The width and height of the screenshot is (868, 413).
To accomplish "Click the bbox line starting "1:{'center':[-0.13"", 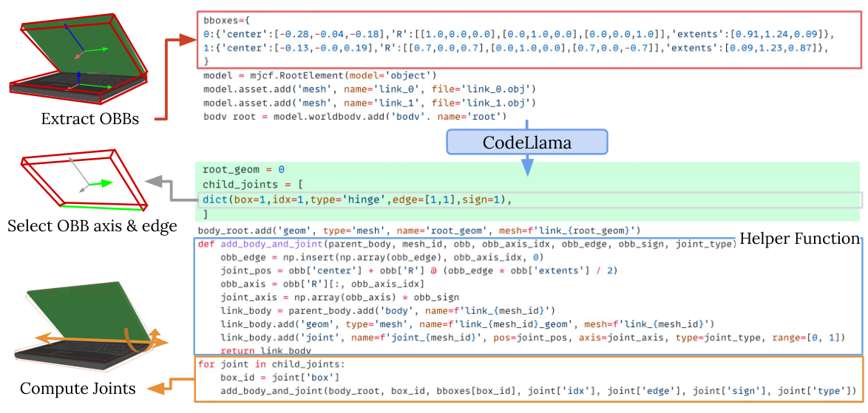I will (515, 48).
